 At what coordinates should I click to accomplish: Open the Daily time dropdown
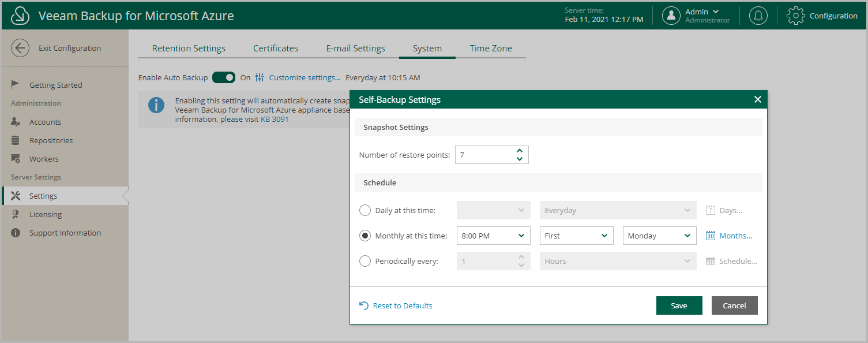pos(494,210)
